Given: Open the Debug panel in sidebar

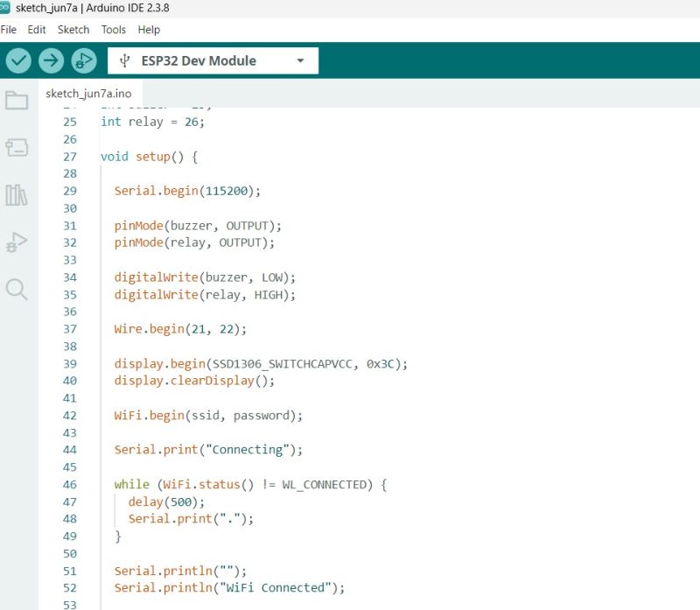Looking at the screenshot, I should pyautogui.click(x=17, y=242).
